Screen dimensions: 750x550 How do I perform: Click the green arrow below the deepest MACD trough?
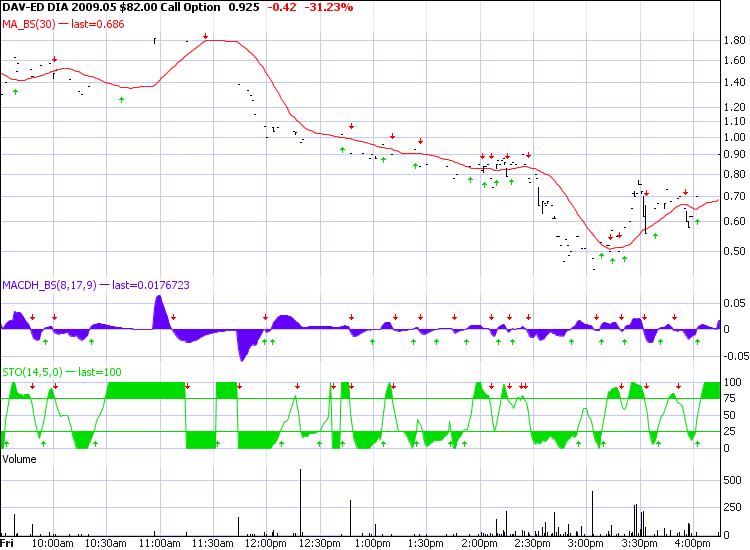click(x=263, y=342)
